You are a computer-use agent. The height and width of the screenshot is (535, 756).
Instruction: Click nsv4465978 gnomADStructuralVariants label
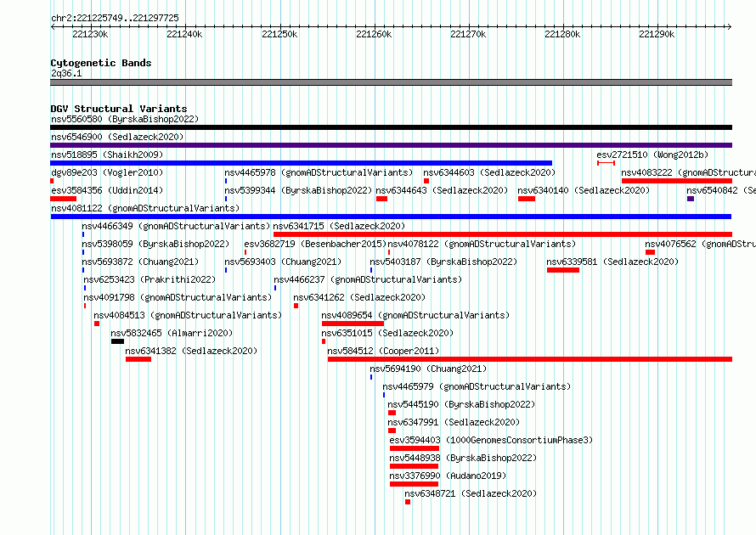(319, 172)
